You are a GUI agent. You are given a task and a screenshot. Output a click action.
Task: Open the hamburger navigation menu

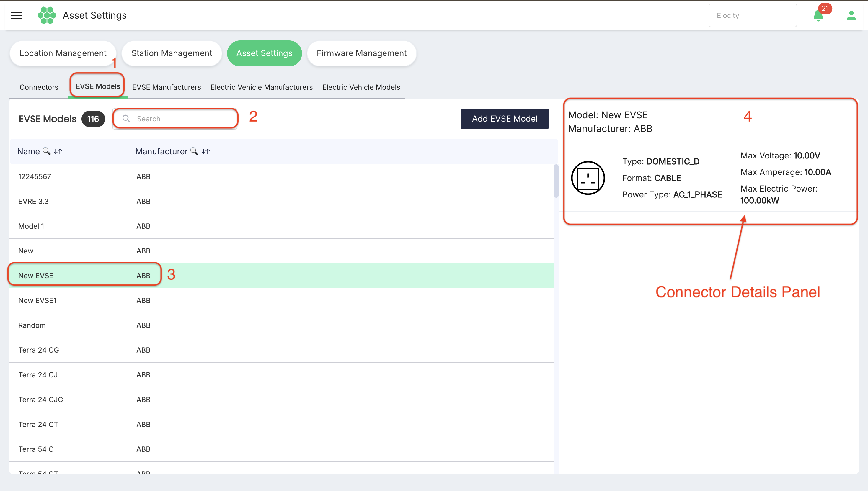tap(17, 15)
